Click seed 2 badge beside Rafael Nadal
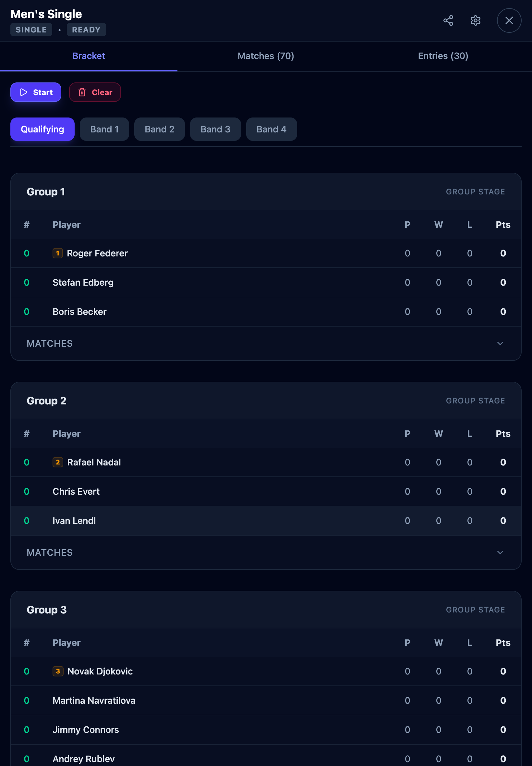The height and width of the screenshot is (766, 532). (58, 462)
